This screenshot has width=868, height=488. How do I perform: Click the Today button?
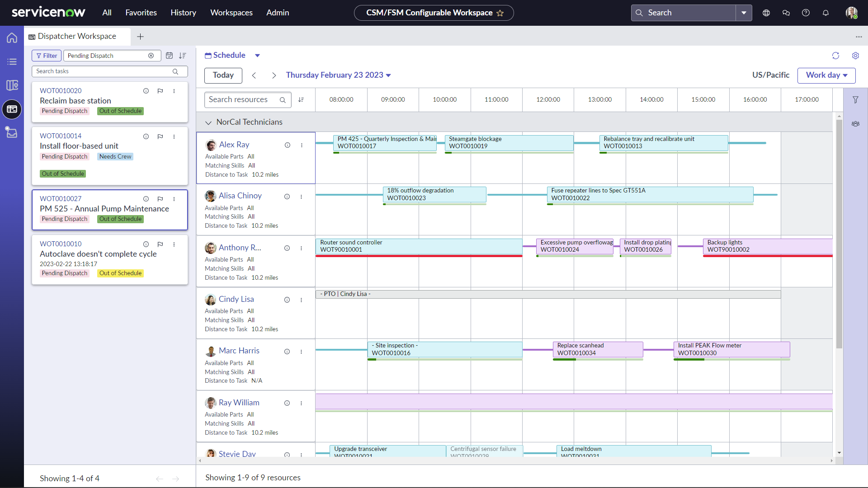pos(223,75)
